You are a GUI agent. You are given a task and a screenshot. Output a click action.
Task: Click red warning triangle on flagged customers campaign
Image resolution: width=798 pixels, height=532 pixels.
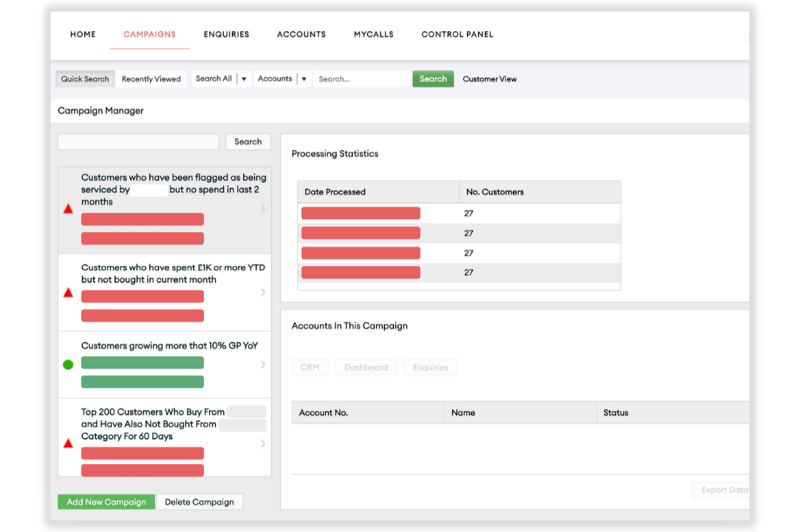(x=68, y=209)
